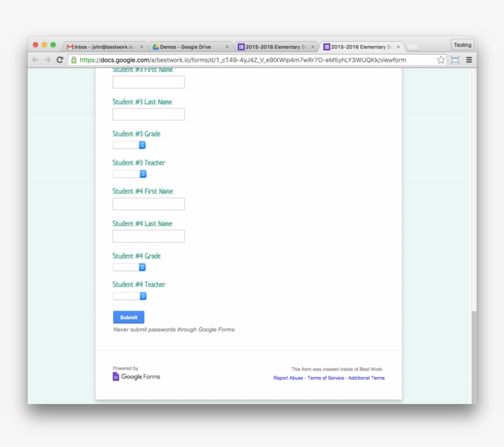The height and width of the screenshot is (447, 504).
Task: Click the Gmail icon on the Inbox tab
Action: 69,45
